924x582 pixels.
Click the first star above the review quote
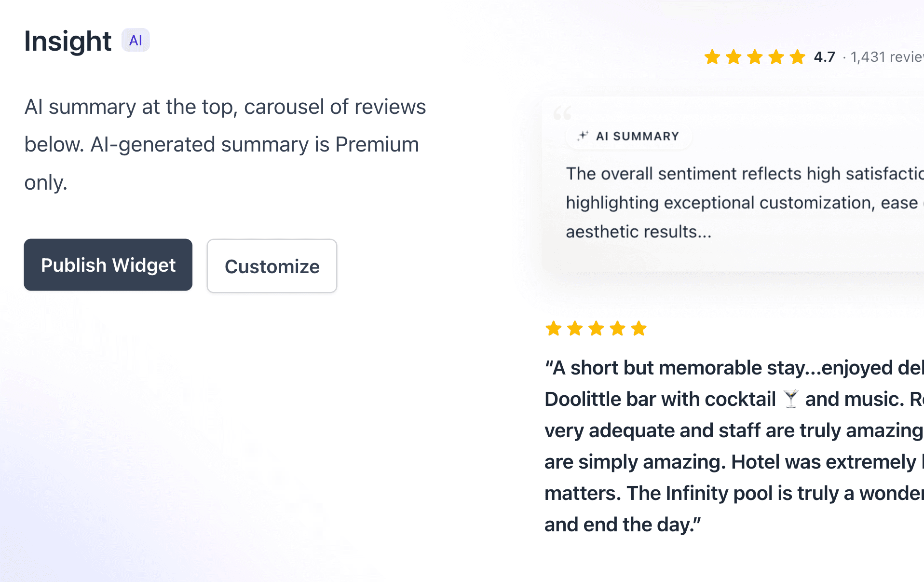coord(553,329)
